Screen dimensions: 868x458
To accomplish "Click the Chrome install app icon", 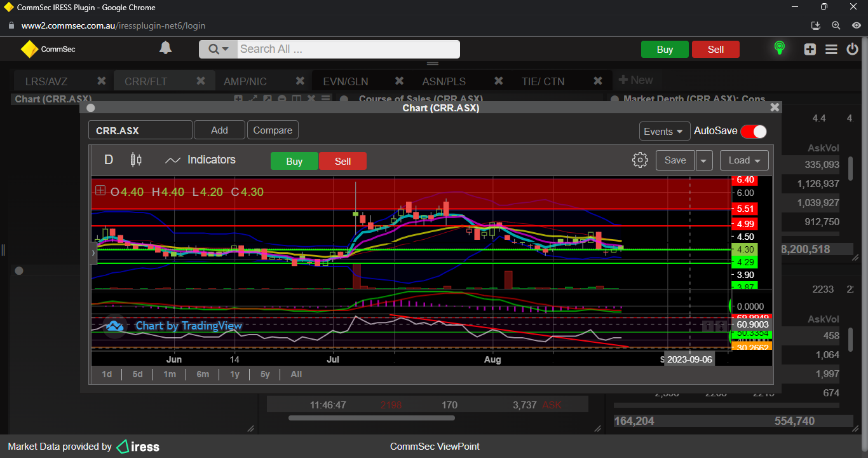I will click(817, 25).
